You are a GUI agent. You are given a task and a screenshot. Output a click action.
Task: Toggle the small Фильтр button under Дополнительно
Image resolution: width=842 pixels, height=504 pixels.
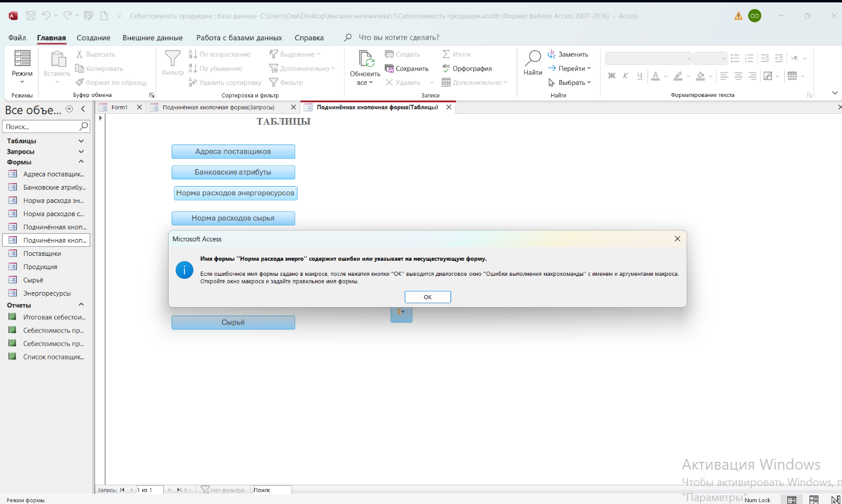point(286,82)
